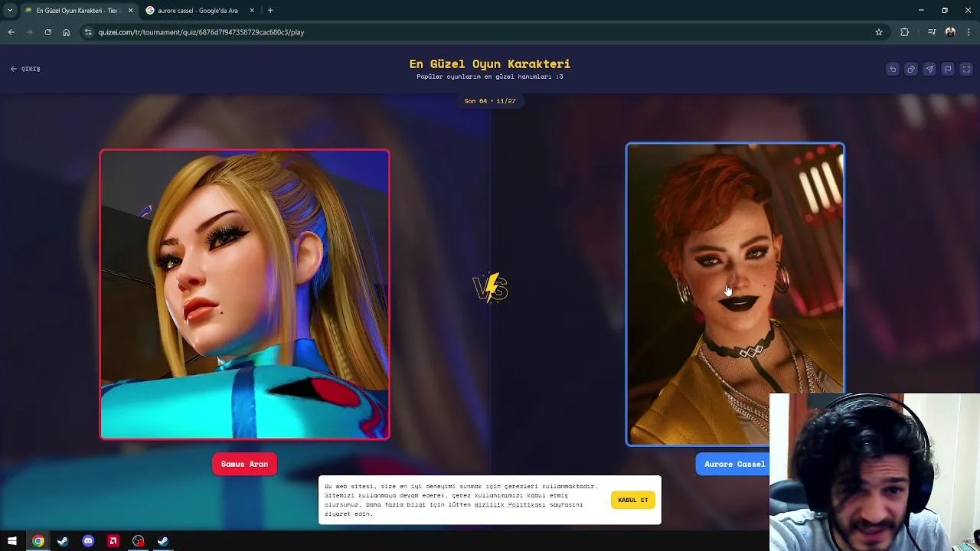Click the Son 64 • 11/27 round indicator
This screenshot has height=551, width=980.
coord(490,101)
